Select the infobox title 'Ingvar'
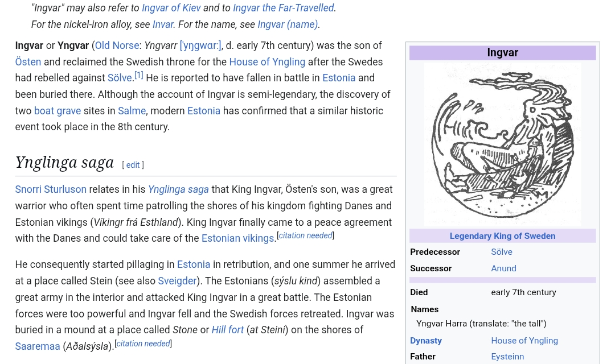This screenshot has width=615, height=364. (502, 52)
